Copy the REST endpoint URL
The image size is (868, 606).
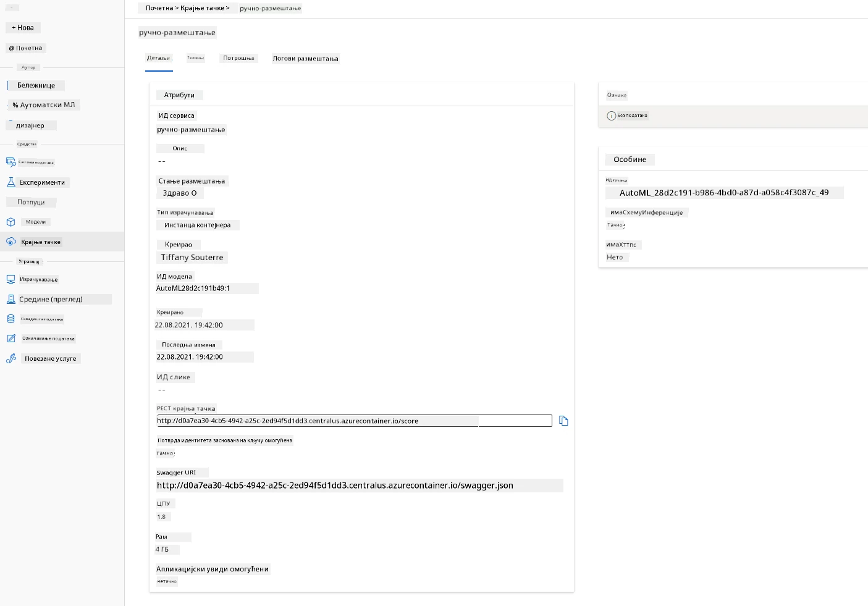(x=563, y=421)
